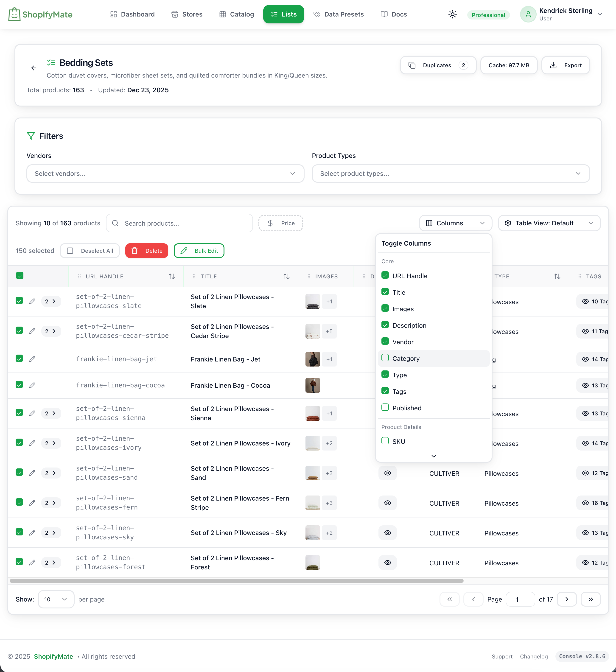Uncheck the frankie-linen-bag-cocoa row checkbox
616x672 pixels.
tap(19, 385)
